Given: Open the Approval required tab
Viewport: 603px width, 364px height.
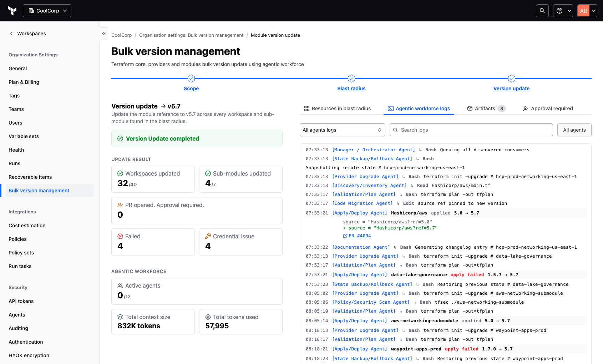Looking at the screenshot, I should pyautogui.click(x=548, y=108).
